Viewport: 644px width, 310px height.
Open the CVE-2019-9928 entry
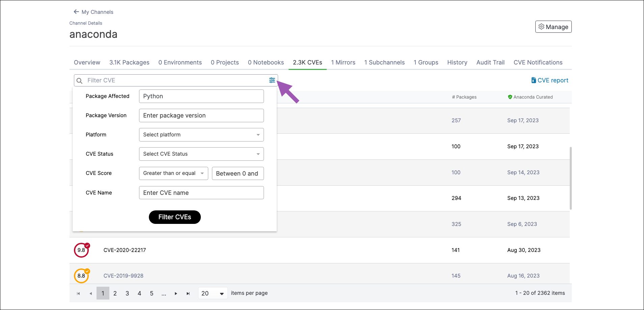[123, 276]
